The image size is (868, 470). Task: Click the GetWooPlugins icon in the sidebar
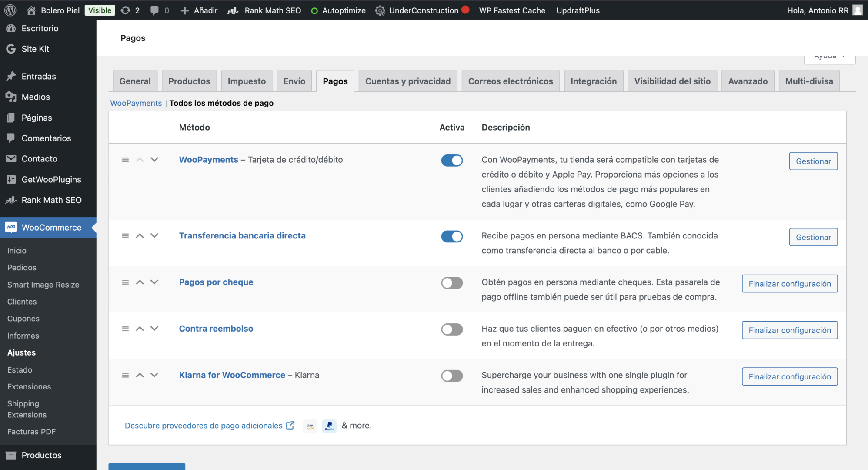point(11,179)
